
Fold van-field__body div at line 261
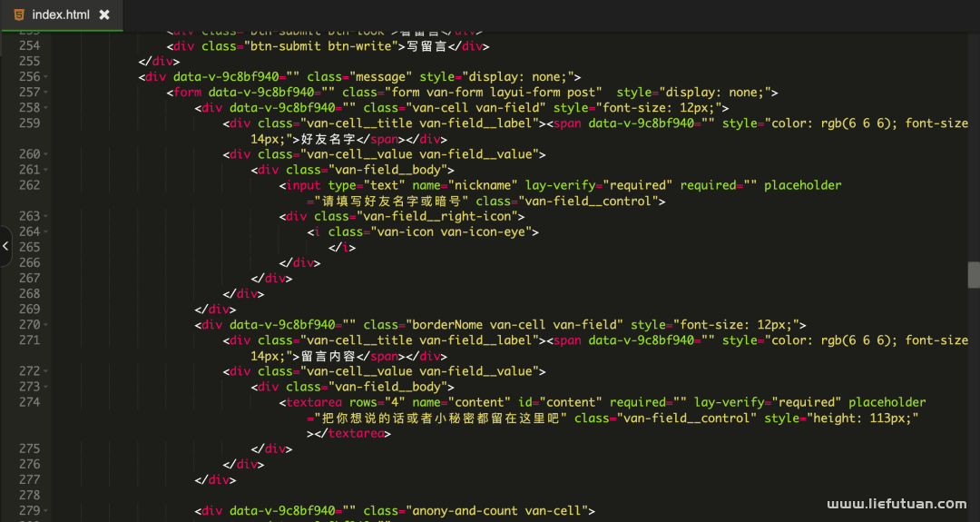tap(46, 170)
